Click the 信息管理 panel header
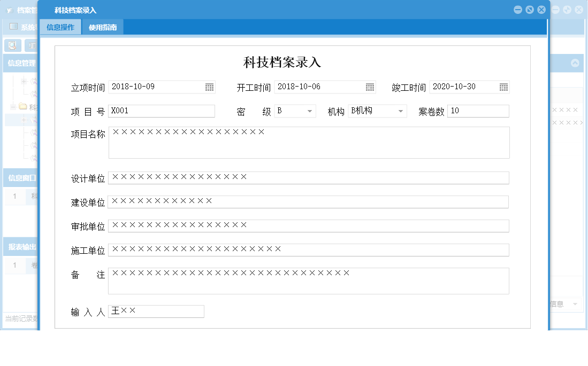 20,63
